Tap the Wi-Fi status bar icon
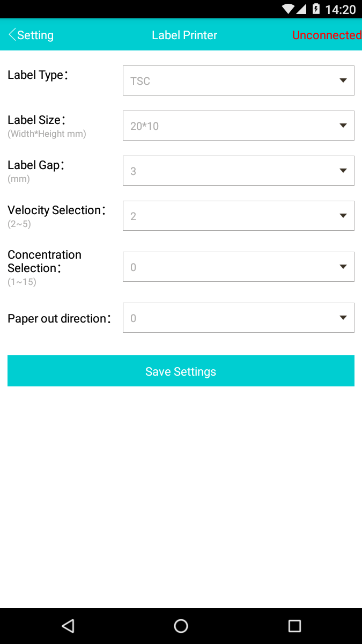Viewport: 362px width, 644px height. [x=289, y=9]
